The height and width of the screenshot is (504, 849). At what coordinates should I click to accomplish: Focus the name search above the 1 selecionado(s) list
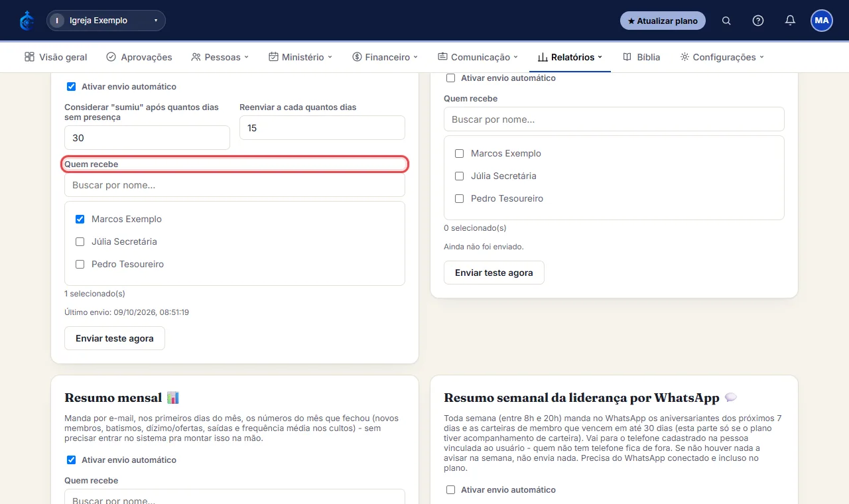tap(235, 185)
